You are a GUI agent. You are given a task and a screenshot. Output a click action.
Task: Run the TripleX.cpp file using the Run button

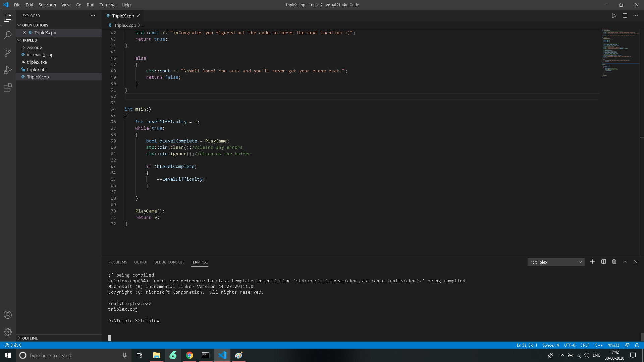614,15
